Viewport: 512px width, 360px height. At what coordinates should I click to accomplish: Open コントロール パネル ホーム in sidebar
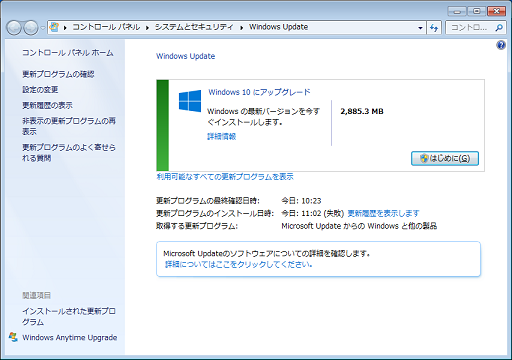tap(68, 53)
